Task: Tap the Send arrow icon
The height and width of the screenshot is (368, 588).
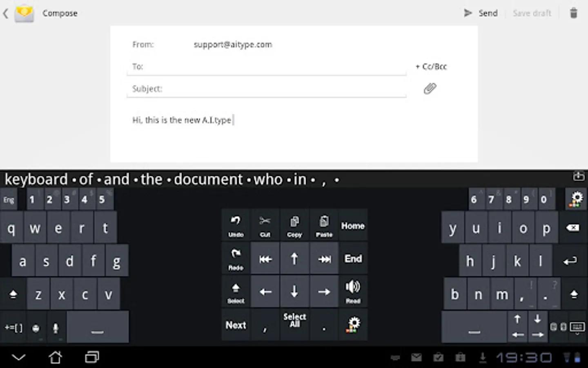Action: tap(468, 13)
